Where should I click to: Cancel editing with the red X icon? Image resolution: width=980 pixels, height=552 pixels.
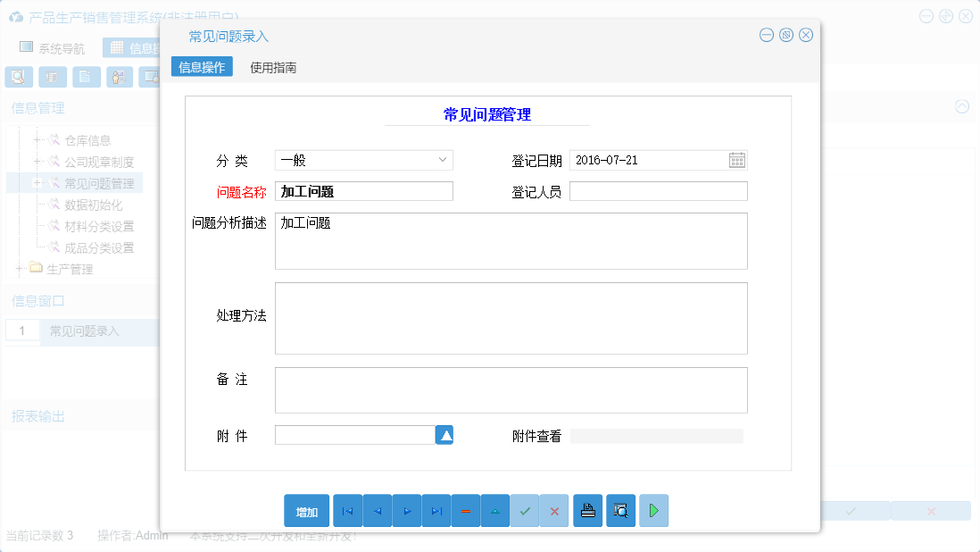[555, 510]
